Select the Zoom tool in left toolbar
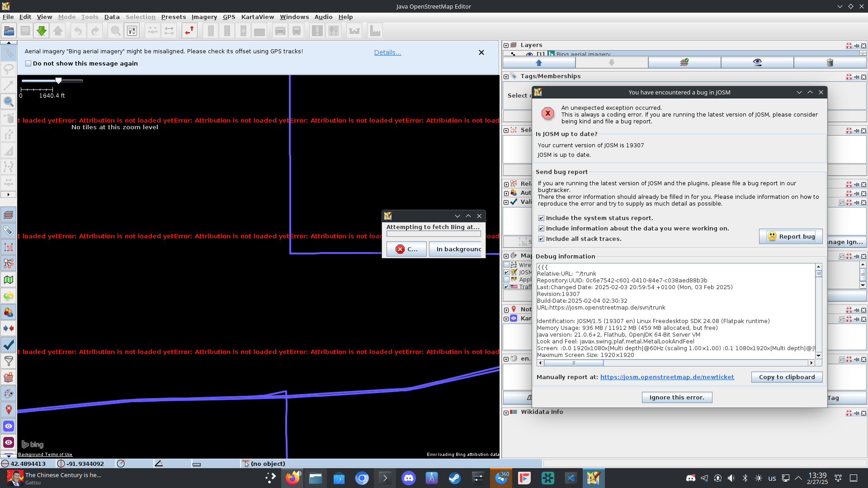This screenshot has width=868, height=488. coord(8,101)
